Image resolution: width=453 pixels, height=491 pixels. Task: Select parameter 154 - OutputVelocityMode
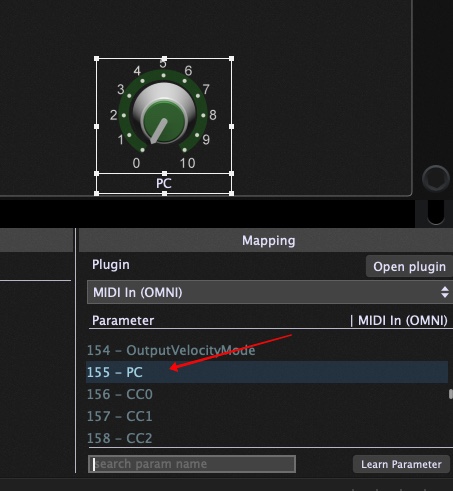(267, 350)
